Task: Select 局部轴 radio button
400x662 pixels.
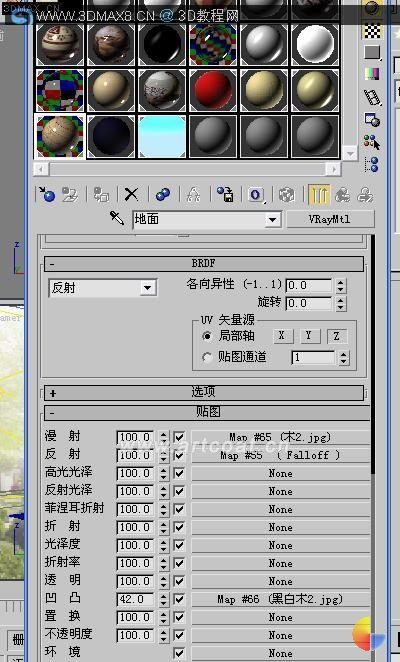Action: pyautogui.click(x=207, y=336)
